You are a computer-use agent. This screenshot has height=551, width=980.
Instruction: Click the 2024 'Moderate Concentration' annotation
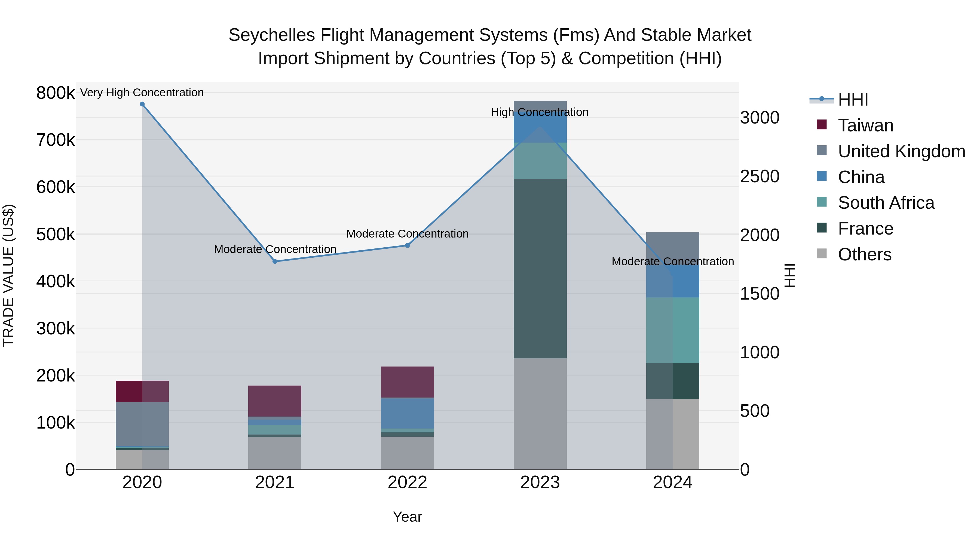click(x=673, y=261)
